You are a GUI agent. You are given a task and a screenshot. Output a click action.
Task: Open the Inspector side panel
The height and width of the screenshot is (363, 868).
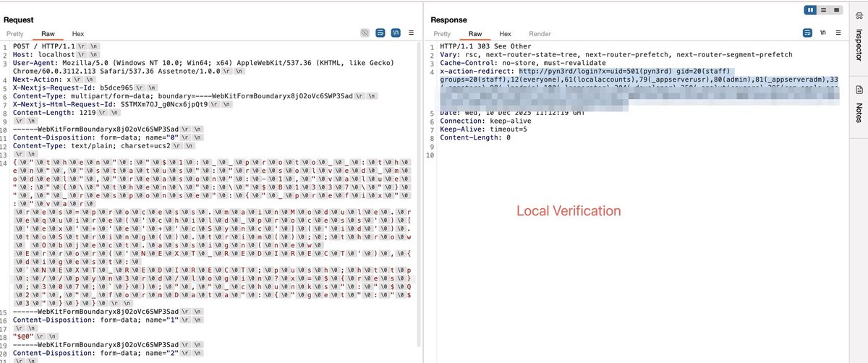click(x=859, y=36)
